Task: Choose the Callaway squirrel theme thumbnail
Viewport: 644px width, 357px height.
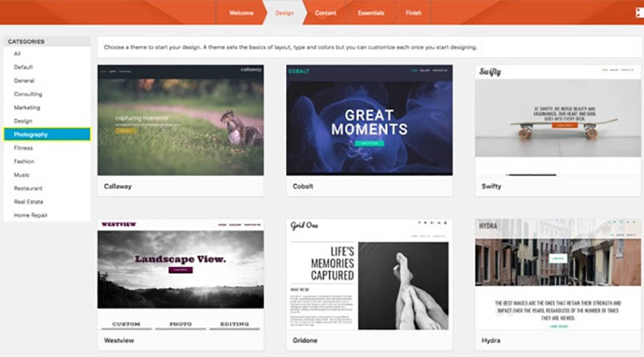Action: (x=180, y=120)
